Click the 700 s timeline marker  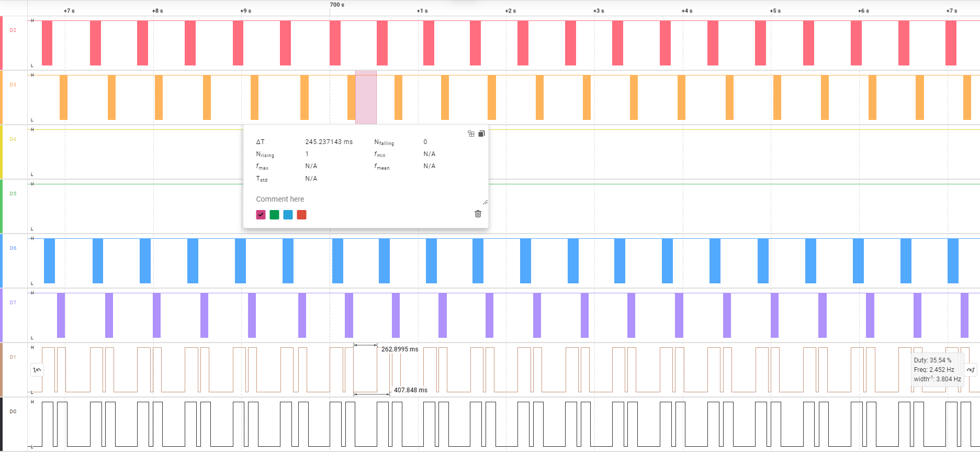pyautogui.click(x=337, y=5)
